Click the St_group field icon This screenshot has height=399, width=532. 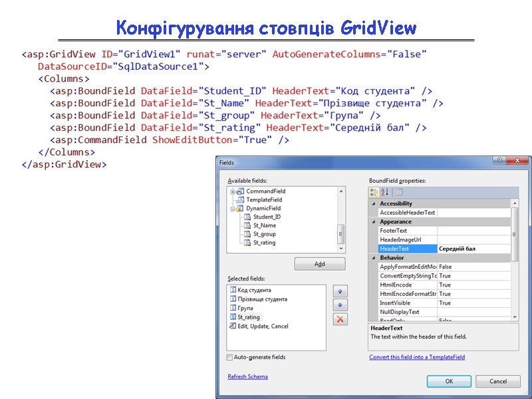click(247, 234)
